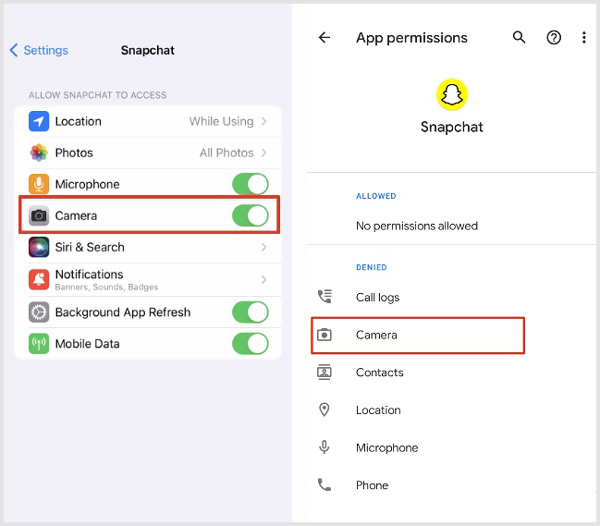
Task: Tap the Siri & Search icon
Action: pos(39,247)
